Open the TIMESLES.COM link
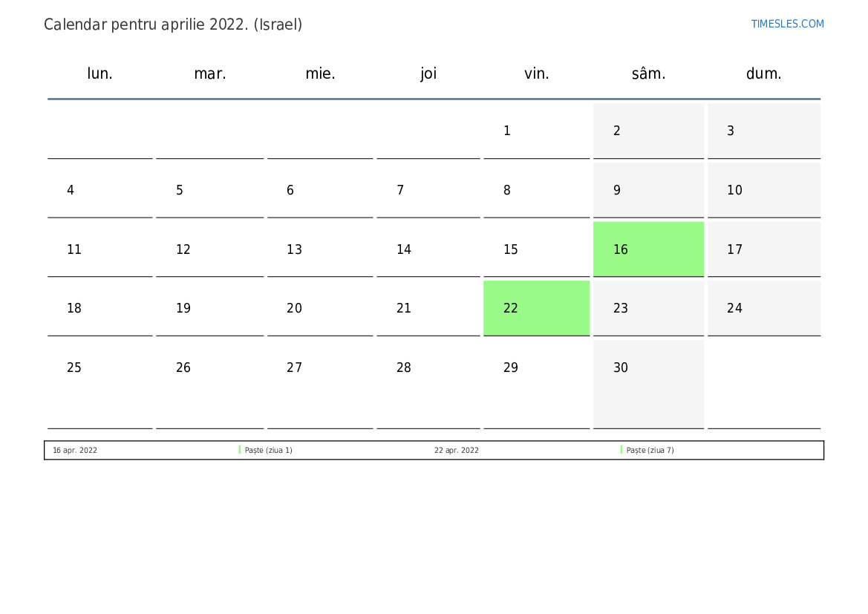Screen dimensions: 868x614 787,24
